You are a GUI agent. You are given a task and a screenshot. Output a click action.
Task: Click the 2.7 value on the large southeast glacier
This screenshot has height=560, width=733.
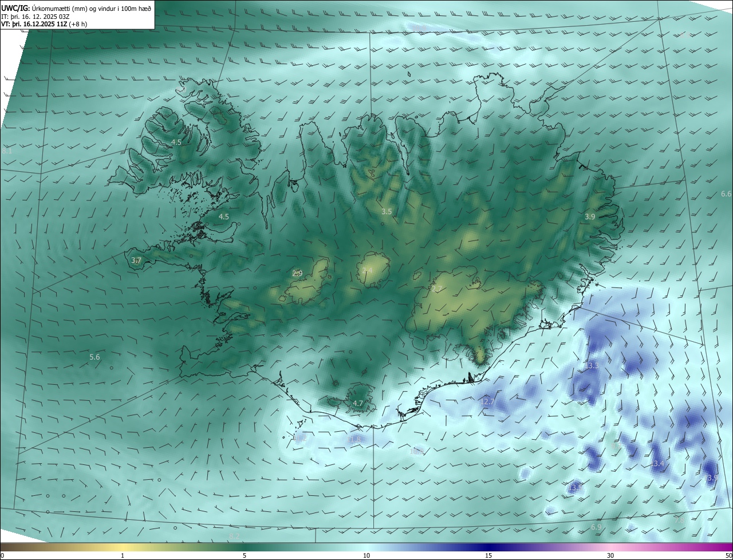tap(437, 289)
